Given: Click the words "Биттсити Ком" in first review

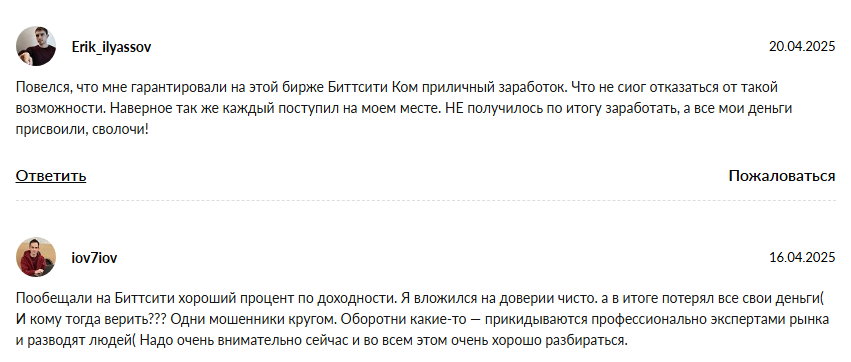Looking at the screenshot, I should click(365, 87).
